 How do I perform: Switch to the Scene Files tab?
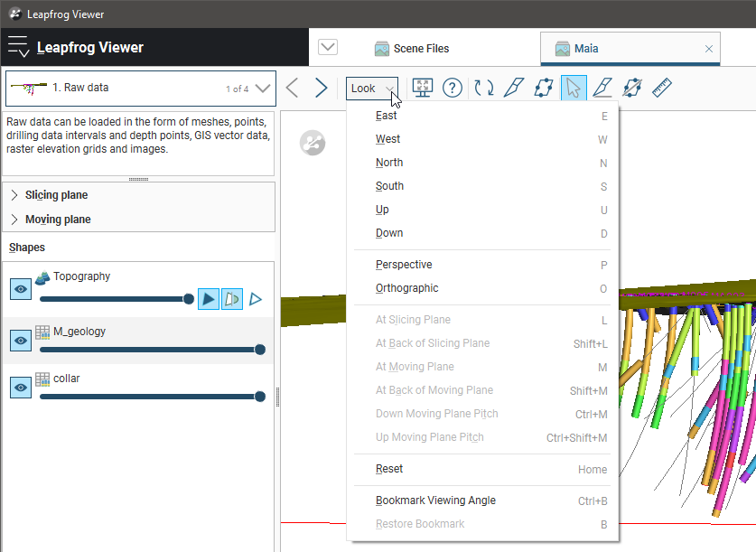point(412,49)
